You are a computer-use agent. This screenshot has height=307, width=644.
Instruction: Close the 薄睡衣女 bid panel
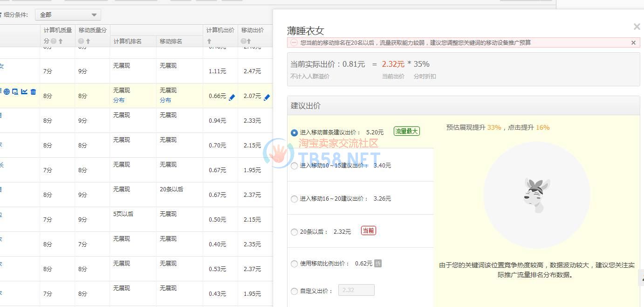[x=637, y=27]
